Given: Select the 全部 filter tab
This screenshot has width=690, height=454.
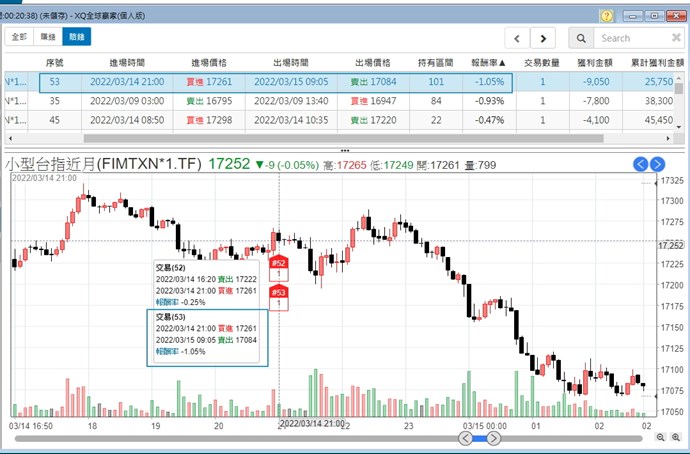Looking at the screenshot, I should click(x=19, y=37).
